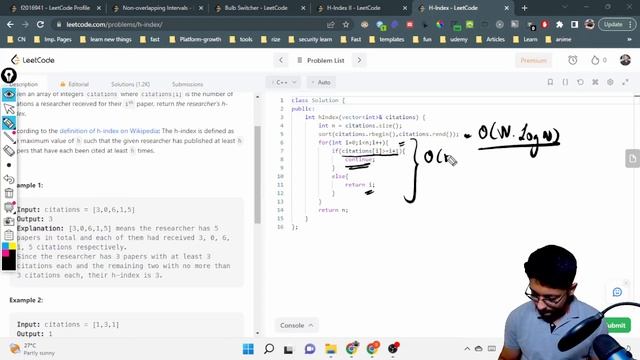Show more bookmarks with double chevron
The height and width of the screenshot is (360, 640).
click(629, 40)
